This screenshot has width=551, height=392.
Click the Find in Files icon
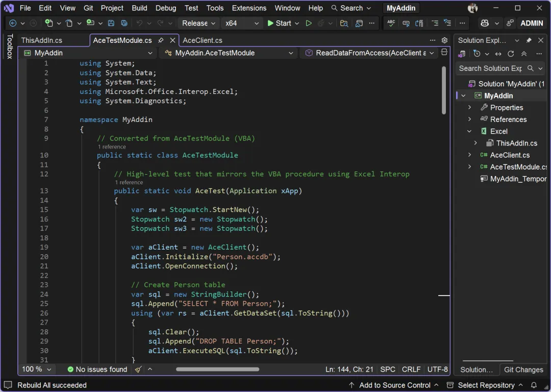[344, 23]
